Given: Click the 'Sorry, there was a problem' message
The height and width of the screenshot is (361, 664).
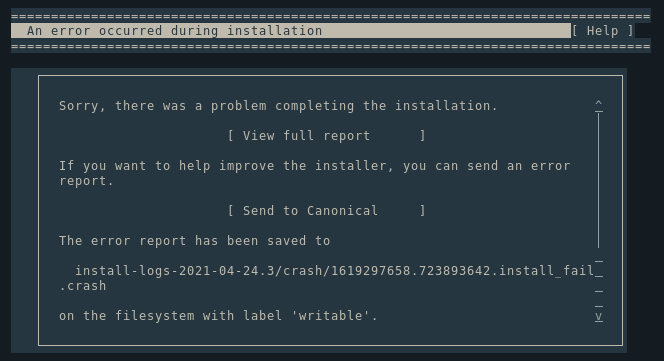Looking at the screenshot, I should (x=278, y=106).
